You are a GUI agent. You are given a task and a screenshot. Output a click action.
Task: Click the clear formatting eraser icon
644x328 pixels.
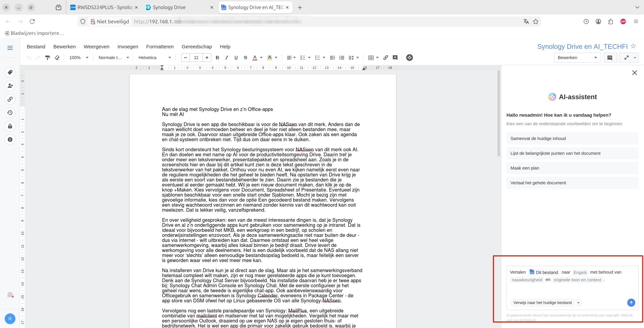click(x=57, y=58)
